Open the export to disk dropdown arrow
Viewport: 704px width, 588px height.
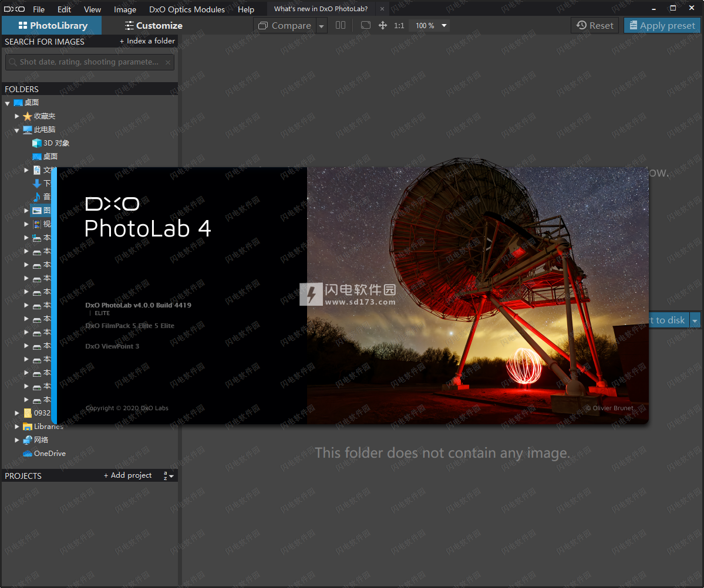click(x=695, y=320)
